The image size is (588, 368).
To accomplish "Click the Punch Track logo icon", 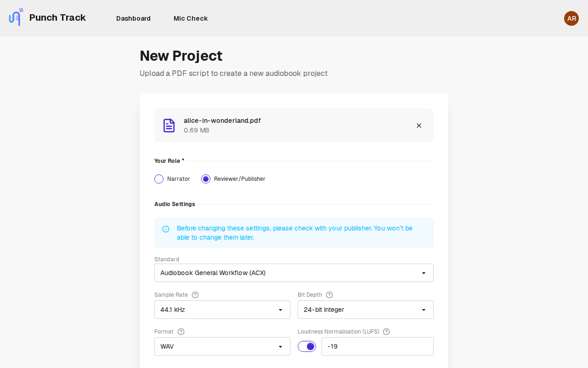I will (x=15, y=17).
